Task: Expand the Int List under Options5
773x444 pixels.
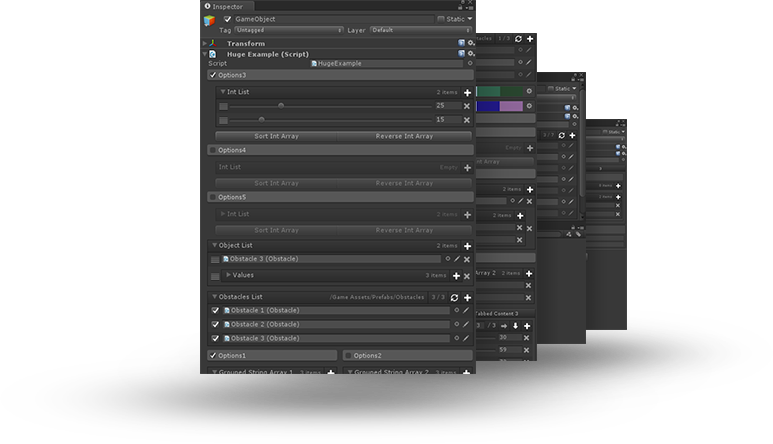Action: click(x=223, y=214)
